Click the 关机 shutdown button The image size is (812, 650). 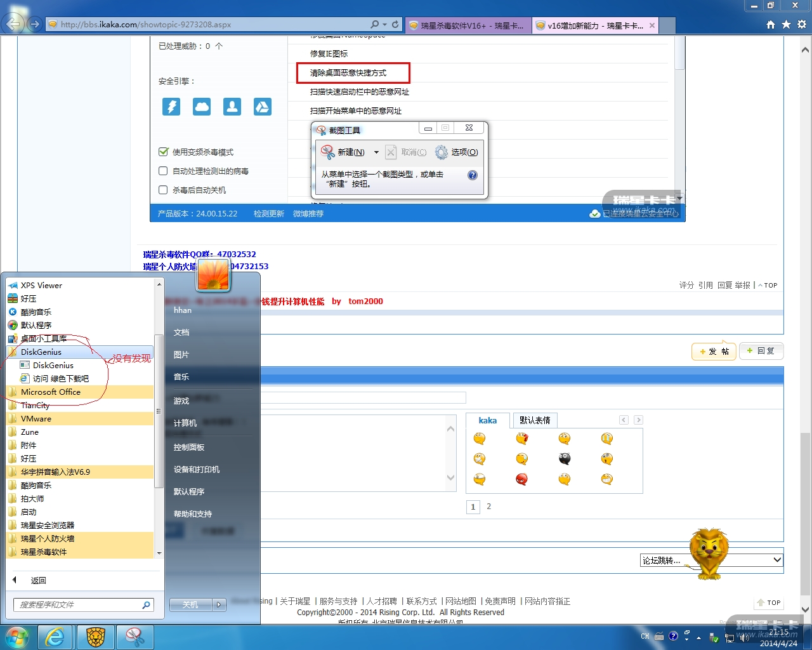tap(190, 605)
